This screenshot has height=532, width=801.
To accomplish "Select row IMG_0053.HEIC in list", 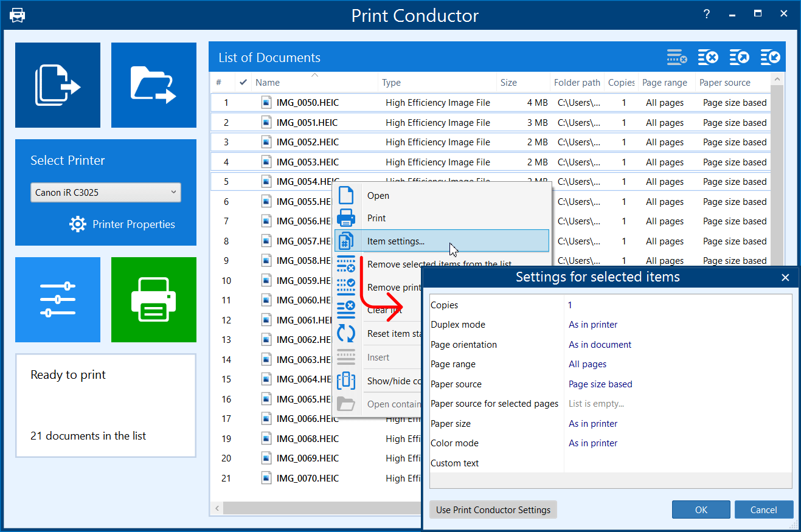I will [x=490, y=162].
